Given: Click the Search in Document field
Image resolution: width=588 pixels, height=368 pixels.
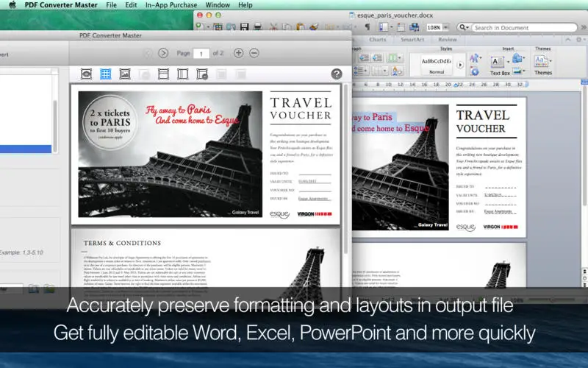Looking at the screenshot, I should 524,27.
